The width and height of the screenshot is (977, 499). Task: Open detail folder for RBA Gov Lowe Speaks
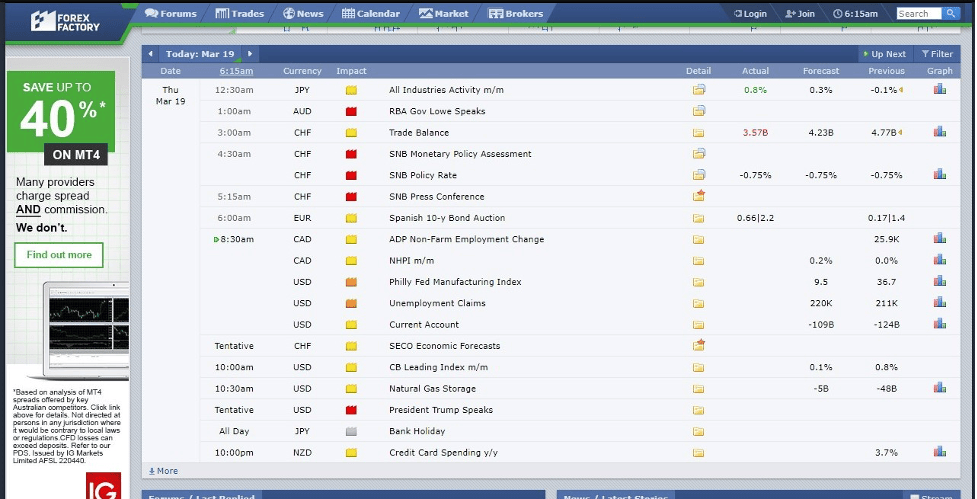click(x=699, y=111)
